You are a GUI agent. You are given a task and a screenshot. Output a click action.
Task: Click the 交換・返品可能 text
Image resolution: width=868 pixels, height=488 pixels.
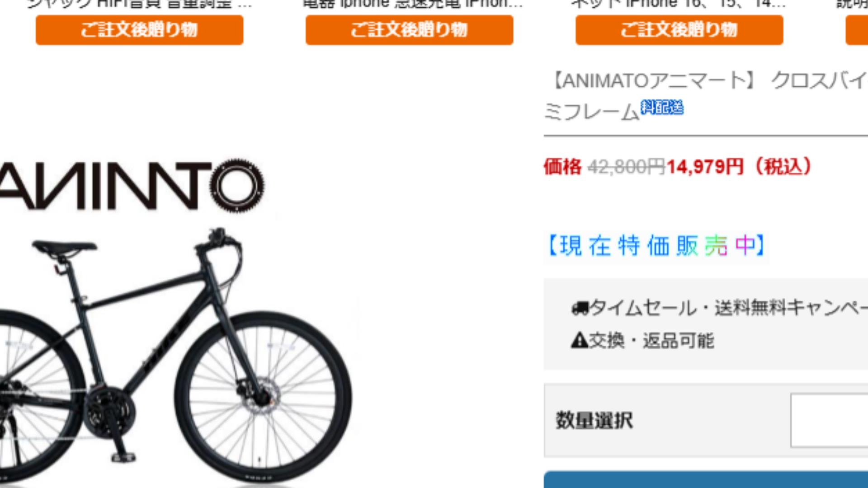pos(651,340)
